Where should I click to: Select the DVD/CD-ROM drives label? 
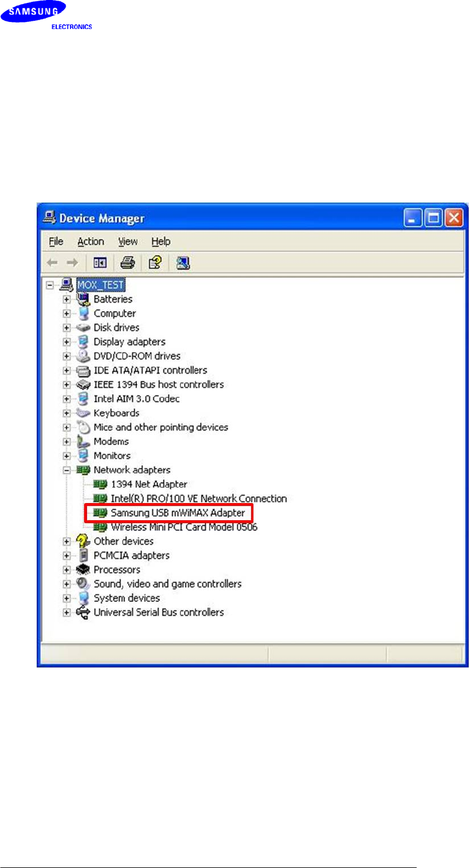coord(137,356)
